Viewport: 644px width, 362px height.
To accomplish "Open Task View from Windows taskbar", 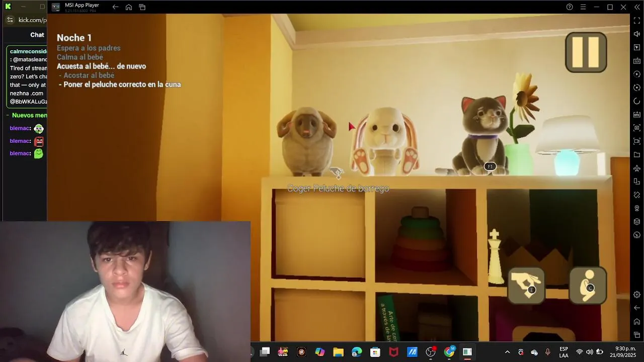I will click(265, 352).
